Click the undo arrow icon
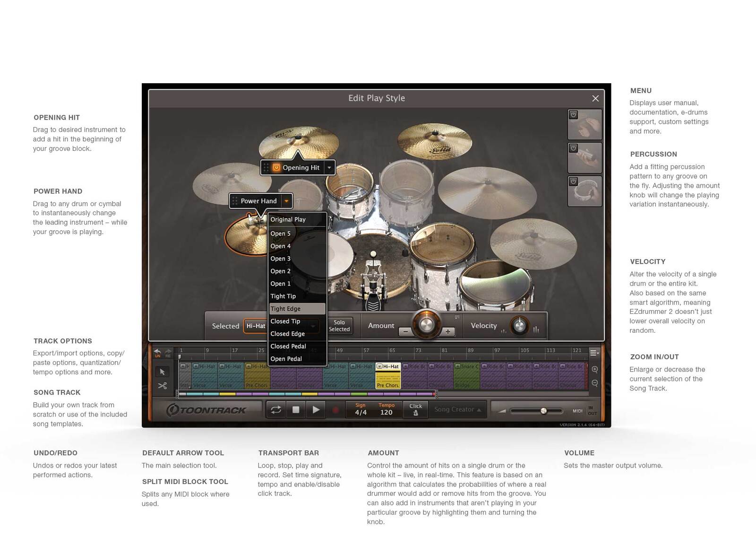 [157, 353]
